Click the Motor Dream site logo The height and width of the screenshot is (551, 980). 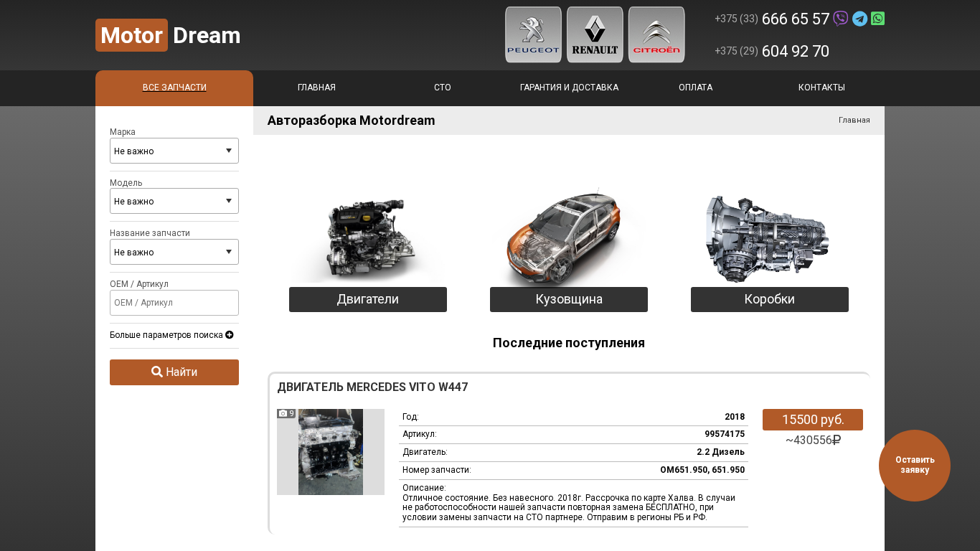click(x=168, y=35)
